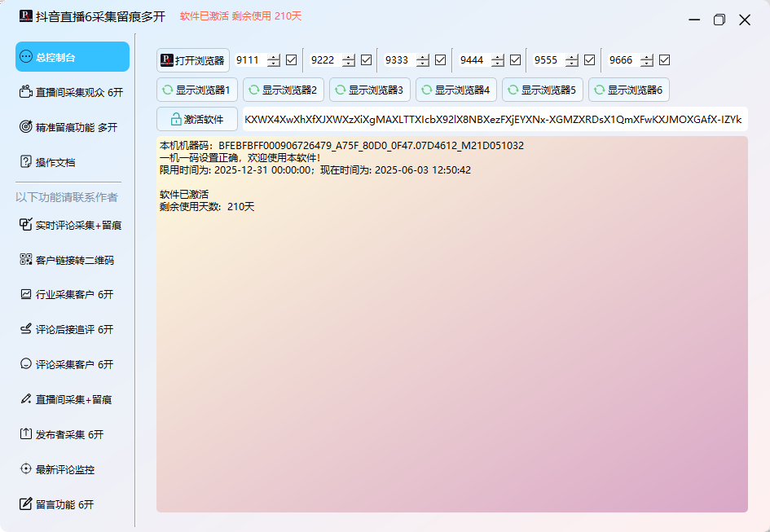Decrease port 9444 using the down arrow

pyautogui.click(x=498, y=64)
